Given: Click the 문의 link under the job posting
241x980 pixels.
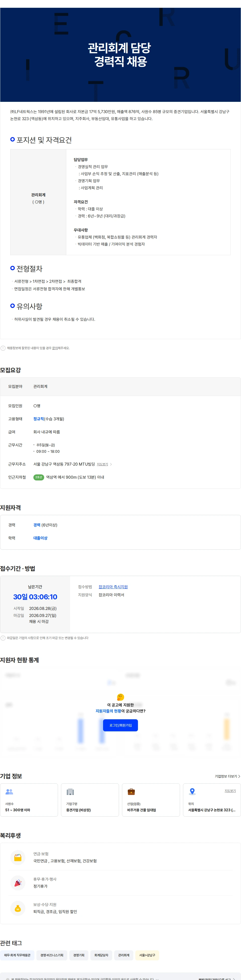Looking at the screenshot, I should (x=55, y=348).
